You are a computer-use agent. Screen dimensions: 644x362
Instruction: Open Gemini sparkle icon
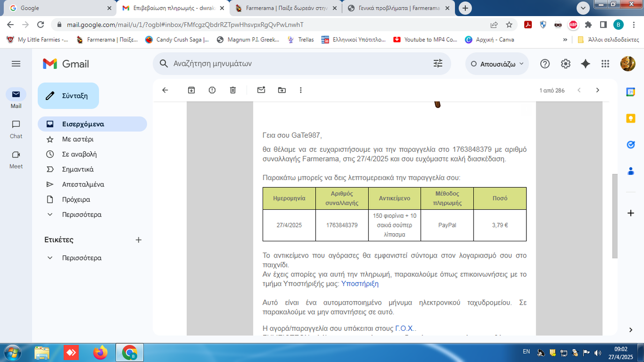(x=586, y=64)
